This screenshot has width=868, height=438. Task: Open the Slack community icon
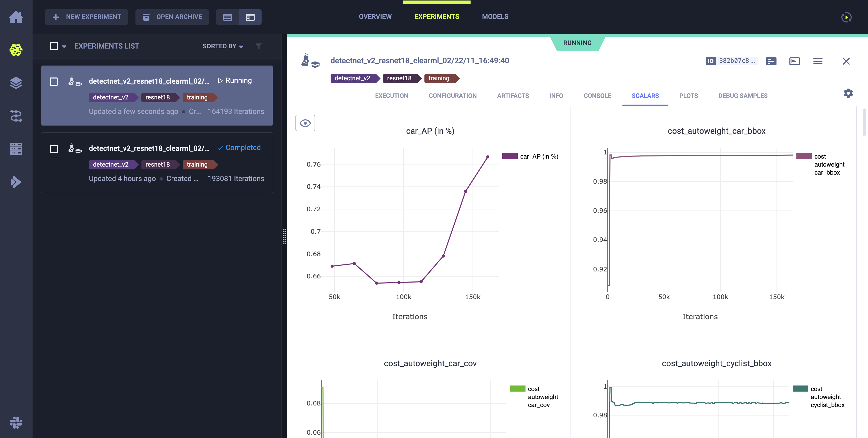click(16, 422)
